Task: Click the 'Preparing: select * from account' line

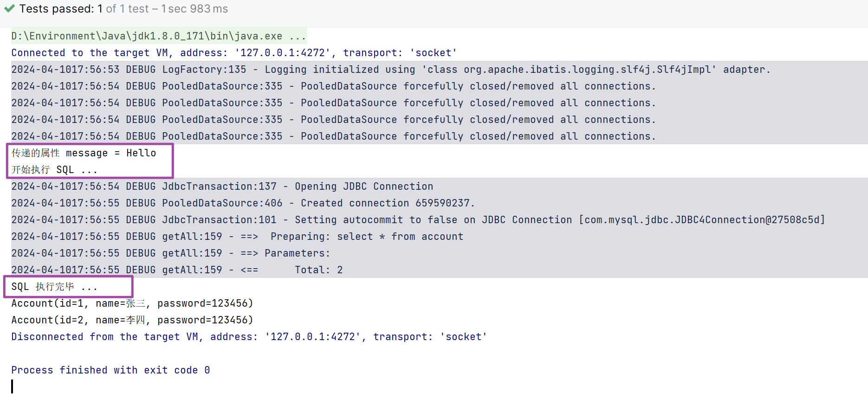Action: [237, 237]
